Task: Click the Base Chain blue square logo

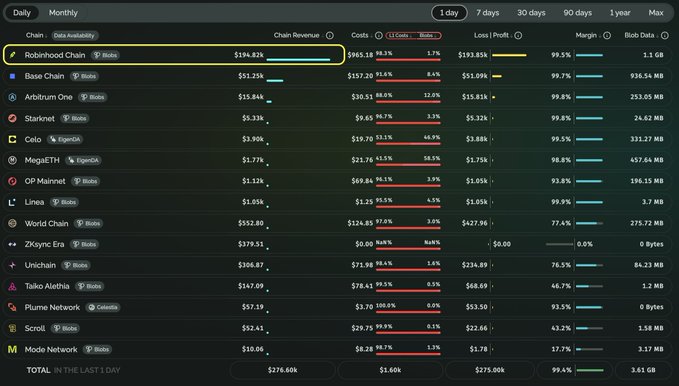Action: pyautogui.click(x=13, y=76)
